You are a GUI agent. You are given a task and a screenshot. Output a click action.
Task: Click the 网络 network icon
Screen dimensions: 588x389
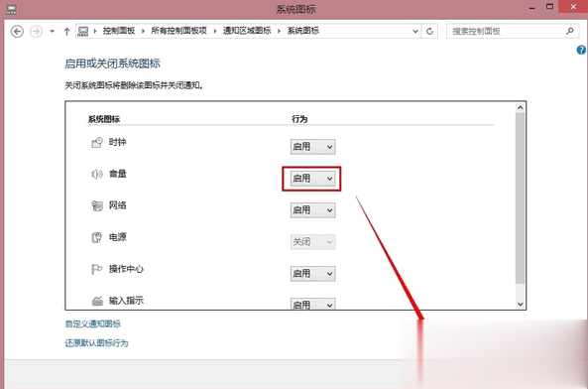pos(97,205)
